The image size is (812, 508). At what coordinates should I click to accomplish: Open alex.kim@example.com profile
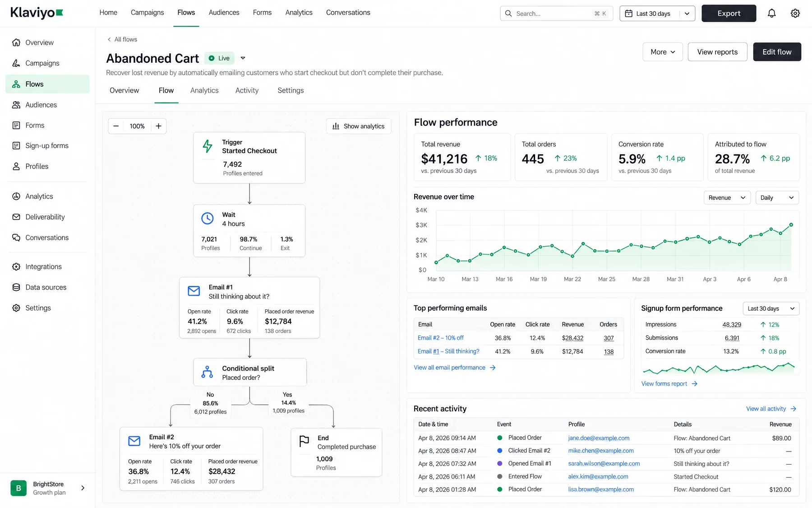coord(598,476)
